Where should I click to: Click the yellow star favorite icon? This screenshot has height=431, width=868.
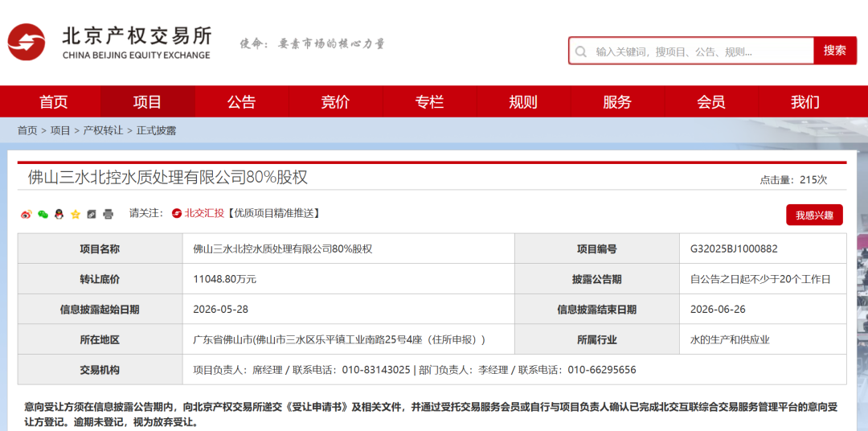(76, 214)
